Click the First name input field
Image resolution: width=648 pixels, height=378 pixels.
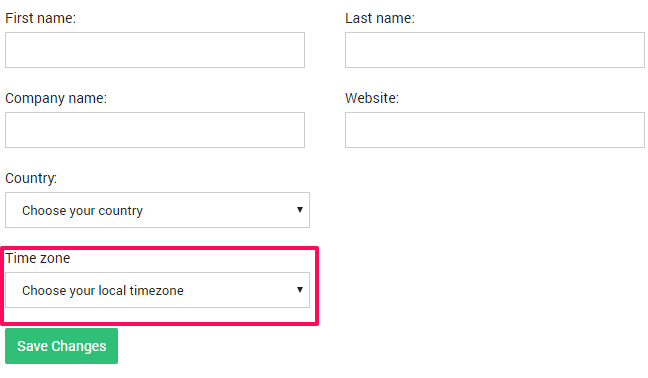point(155,50)
